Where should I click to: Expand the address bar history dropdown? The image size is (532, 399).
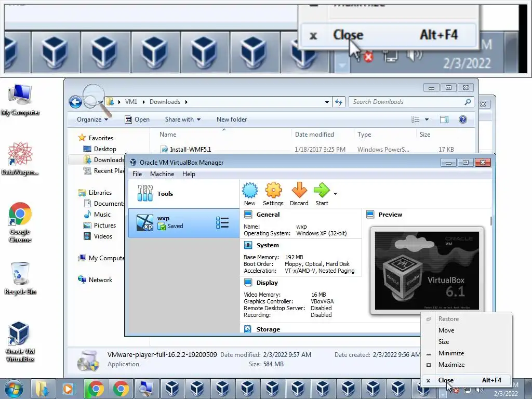pyautogui.click(x=327, y=102)
